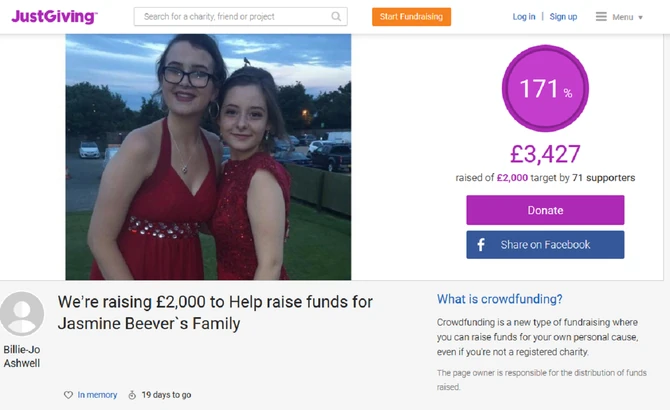Open the Log in link
Screen dimensions: 670x410
524,17
